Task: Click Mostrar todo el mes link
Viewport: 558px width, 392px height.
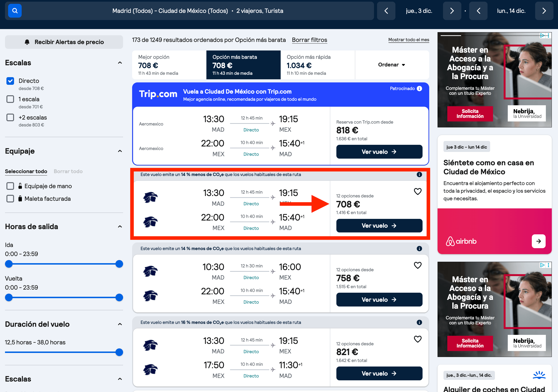Action: 409,40
